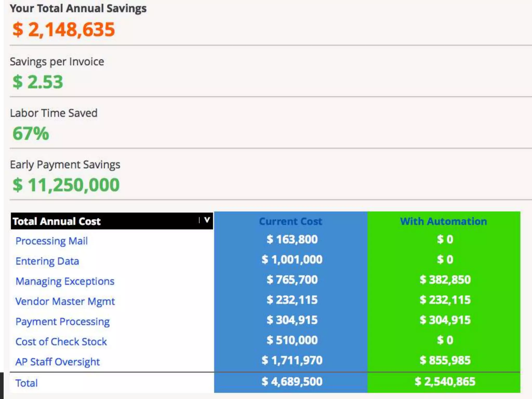Image resolution: width=532 pixels, height=399 pixels.
Task: Click the $4,689,500 current cost total
Action: 292,382
